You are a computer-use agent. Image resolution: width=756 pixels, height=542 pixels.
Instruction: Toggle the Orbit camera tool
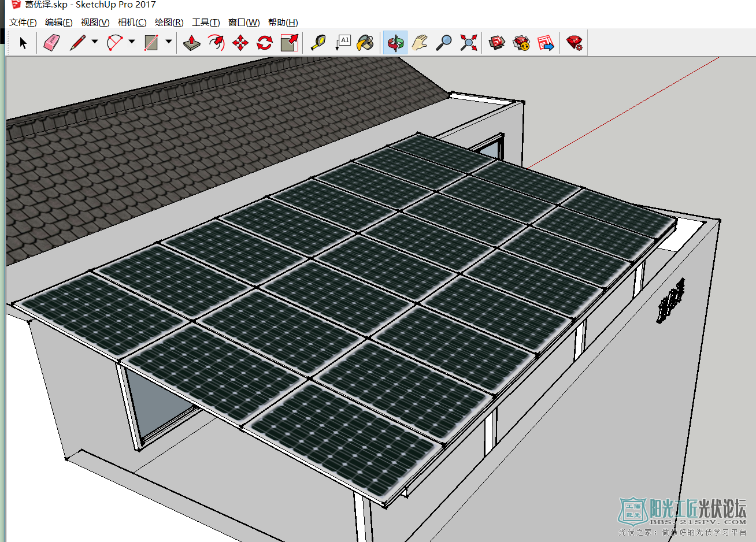coord(395,43)
